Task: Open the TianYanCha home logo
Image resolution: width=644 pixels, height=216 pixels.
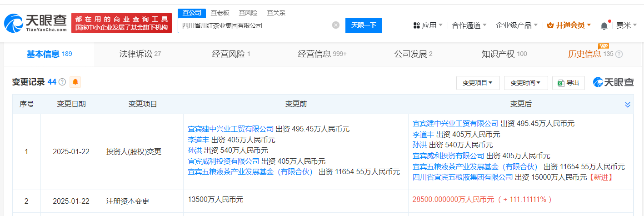Action: pyautogui.click(x=35, y=23)
